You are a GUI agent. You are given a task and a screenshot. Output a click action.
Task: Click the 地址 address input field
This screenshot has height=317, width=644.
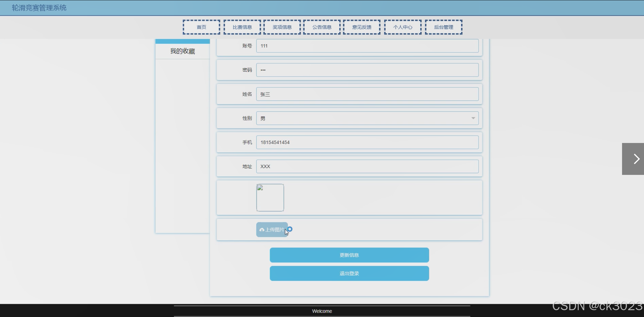[367, 167]
